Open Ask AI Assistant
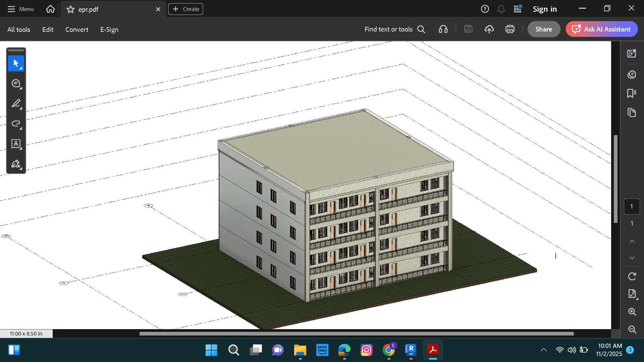Screen dimensions: 644x362 [602, 29]
